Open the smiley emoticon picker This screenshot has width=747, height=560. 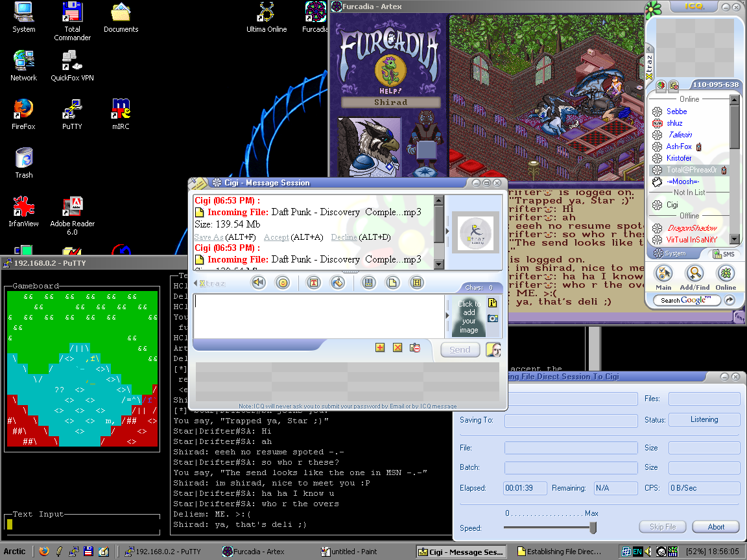[283, 283]
